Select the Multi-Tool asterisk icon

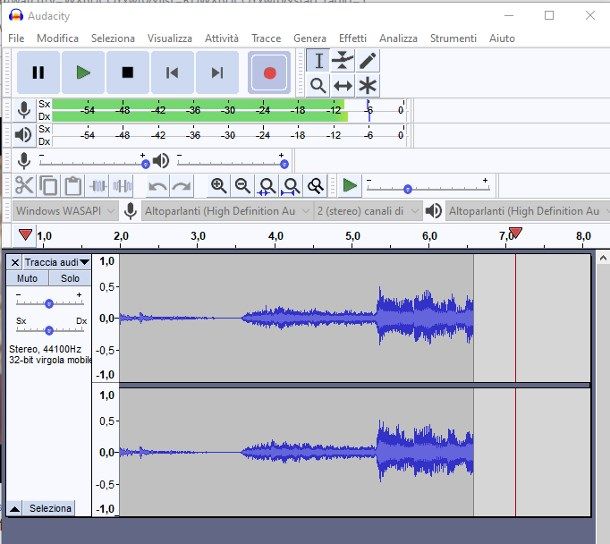click(367, 85)
